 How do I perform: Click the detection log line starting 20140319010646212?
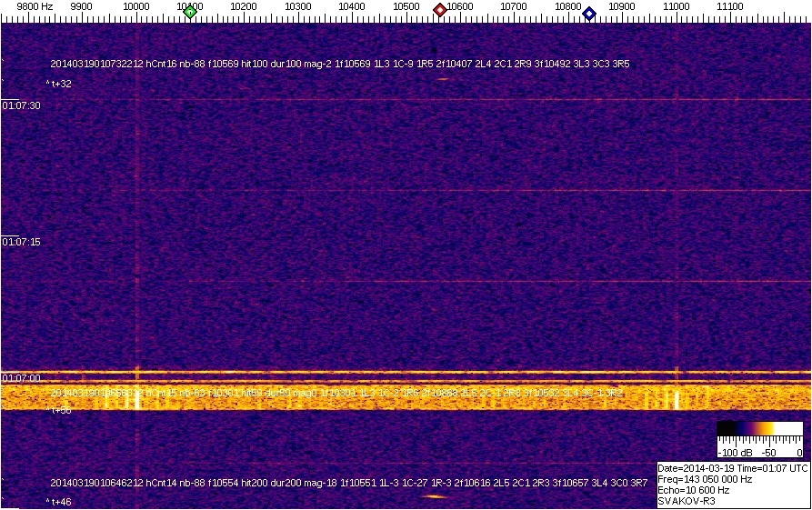click(x=339, y=483)
